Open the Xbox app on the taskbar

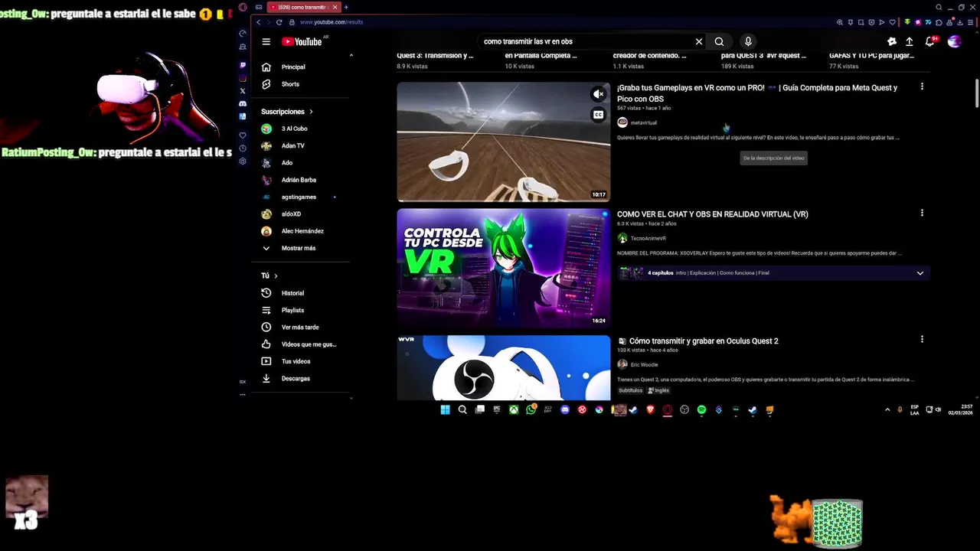pyautogui.click(x=514, y=410)
